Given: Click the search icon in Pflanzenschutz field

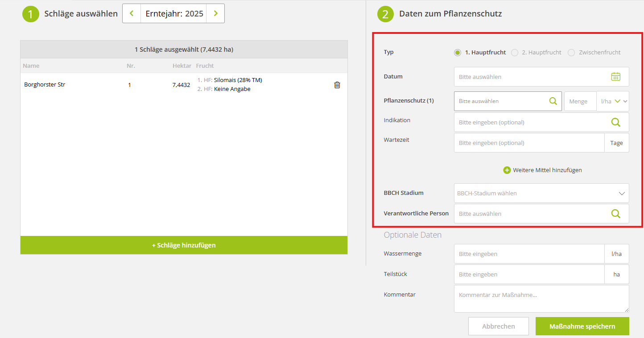Looking at the screenshot, I should tap(553, 101).
